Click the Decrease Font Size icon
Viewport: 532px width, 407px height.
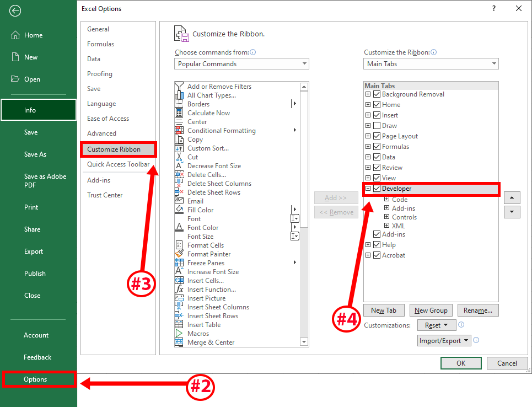pos(179,166)
